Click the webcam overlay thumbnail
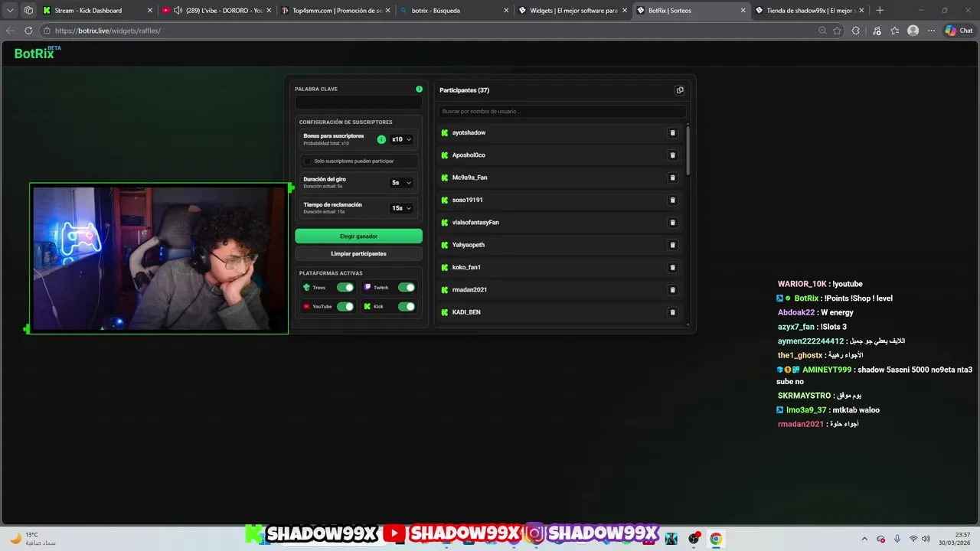The height and width of the screenshot is (551, 980). coord(158,258)
